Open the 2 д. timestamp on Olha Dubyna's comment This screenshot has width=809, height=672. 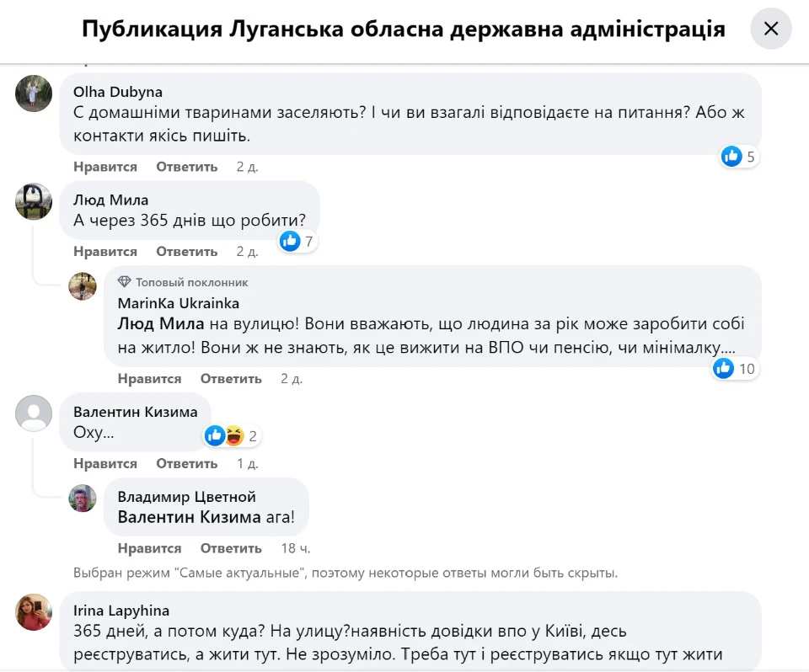[246, 167]
